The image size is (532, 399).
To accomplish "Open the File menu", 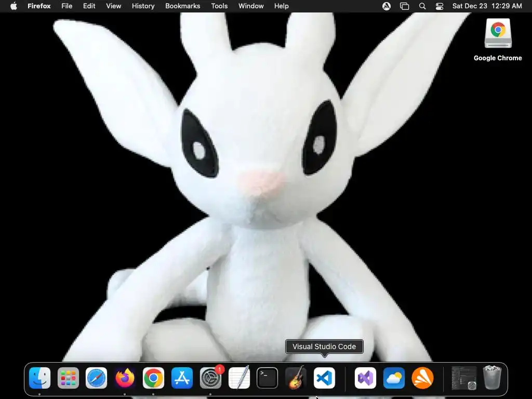I will click(67, 6).
